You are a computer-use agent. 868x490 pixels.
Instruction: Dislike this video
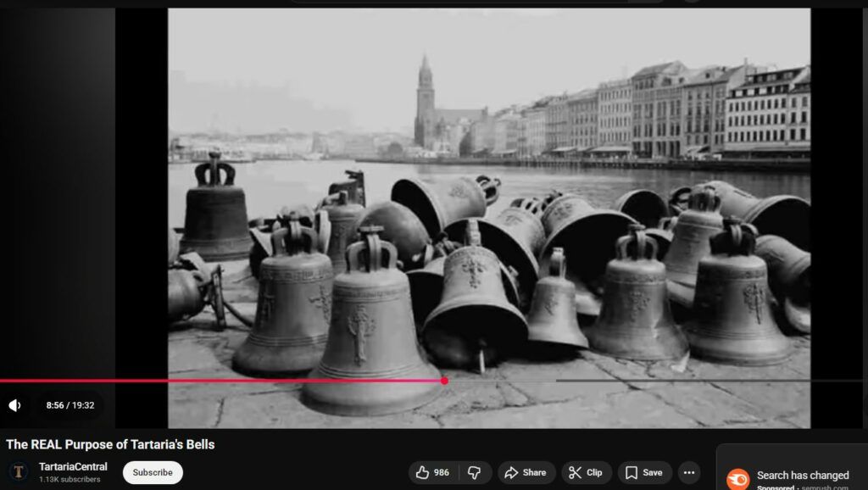476,472
